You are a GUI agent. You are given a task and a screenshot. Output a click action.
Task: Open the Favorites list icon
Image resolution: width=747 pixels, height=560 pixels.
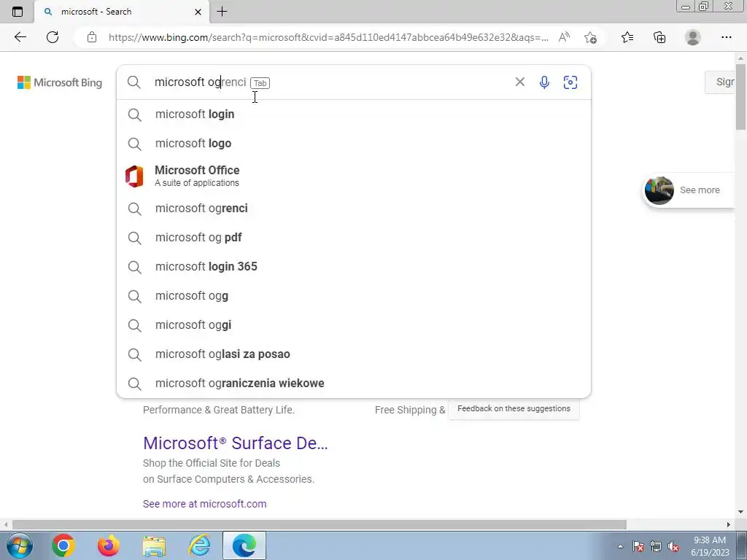point(627,37)
